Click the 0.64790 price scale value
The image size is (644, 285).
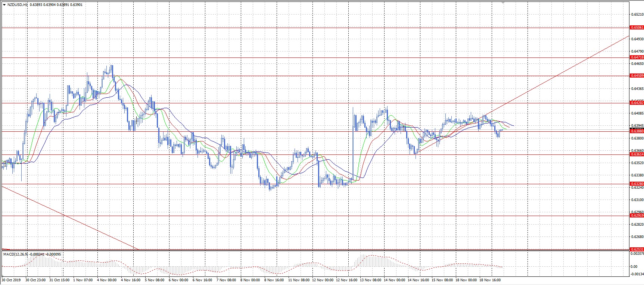(637, 51)
